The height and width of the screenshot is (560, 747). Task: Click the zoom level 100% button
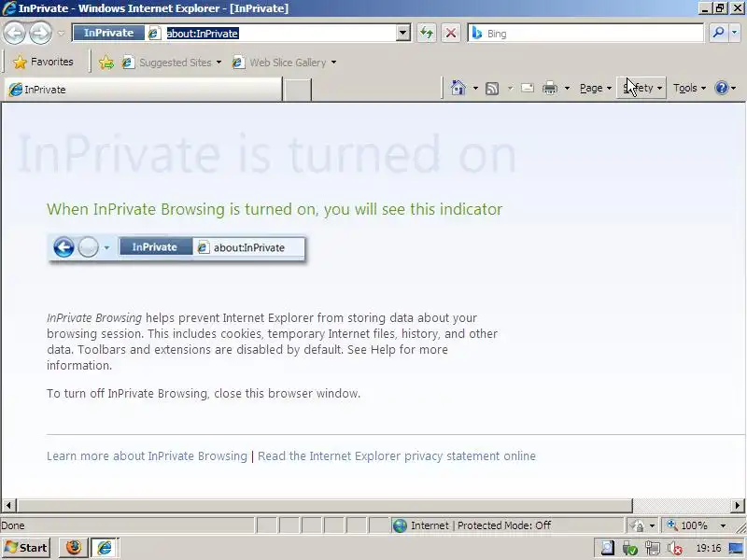click(x=688, y=525)
